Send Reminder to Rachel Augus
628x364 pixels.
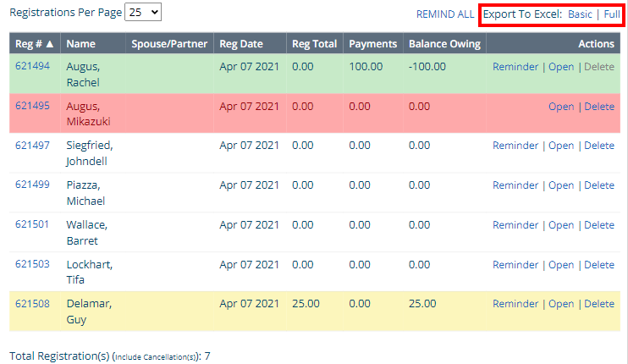coord(515,67)
